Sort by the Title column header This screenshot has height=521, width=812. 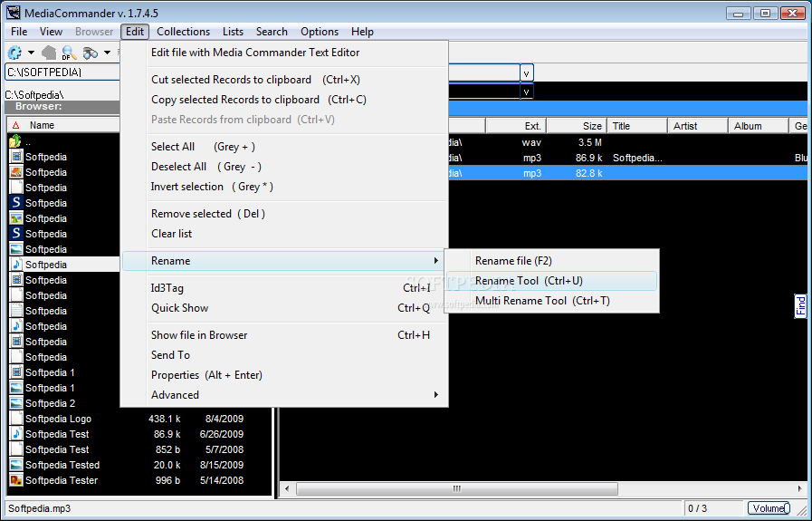click(637, 126)
